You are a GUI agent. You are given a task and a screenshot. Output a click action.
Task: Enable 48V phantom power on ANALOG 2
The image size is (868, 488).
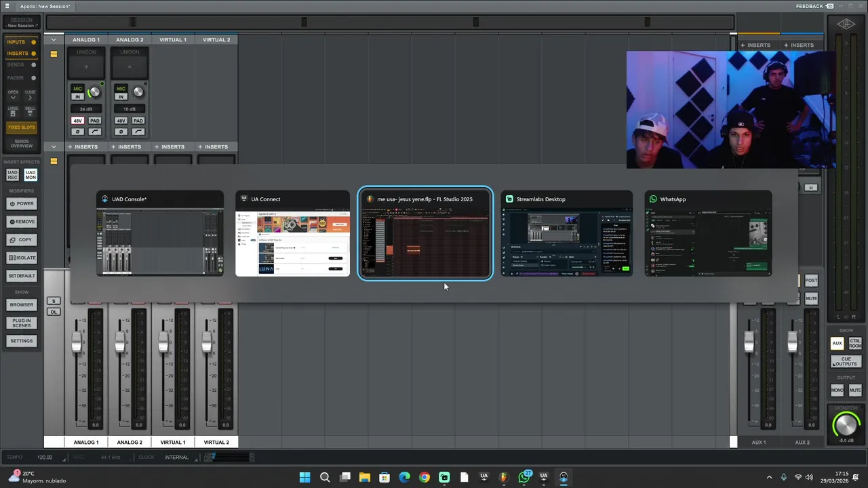click(121, 121)
